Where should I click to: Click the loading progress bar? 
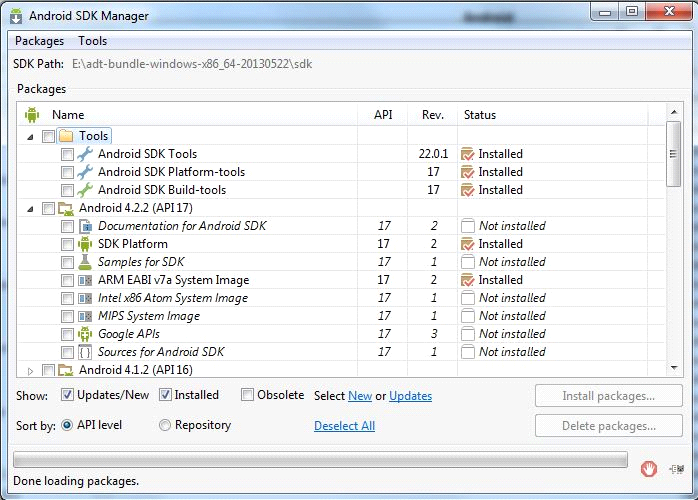(321, 460)
